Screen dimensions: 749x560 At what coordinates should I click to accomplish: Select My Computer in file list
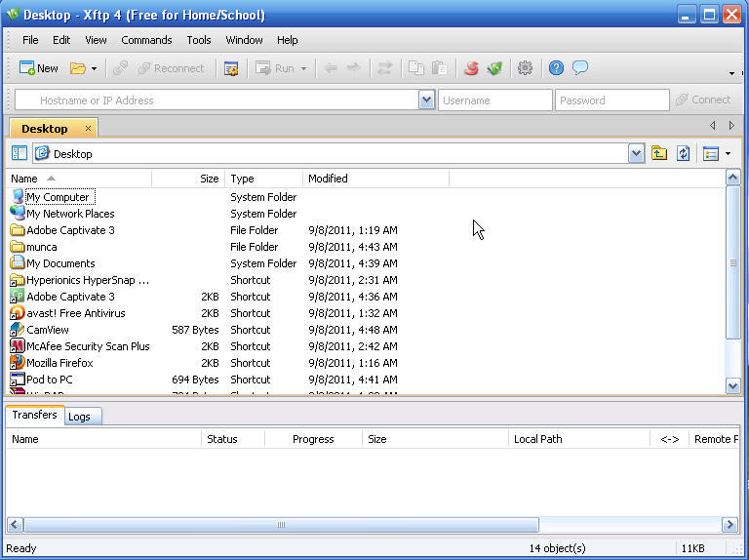[x=58, y=197]
